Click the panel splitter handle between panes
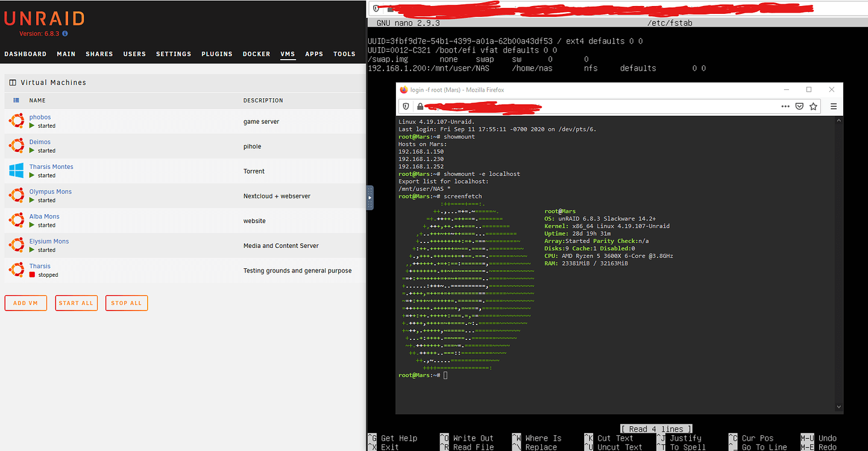 (x=370, y=198)
